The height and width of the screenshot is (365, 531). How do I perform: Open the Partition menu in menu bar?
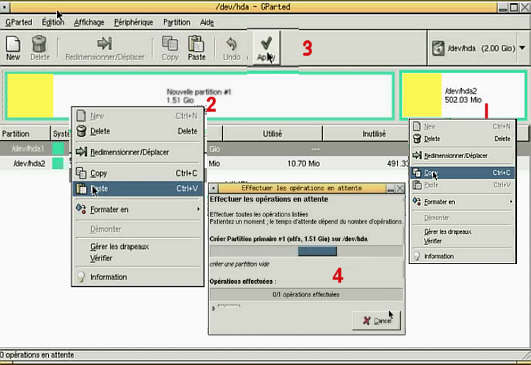coord(177,22)
